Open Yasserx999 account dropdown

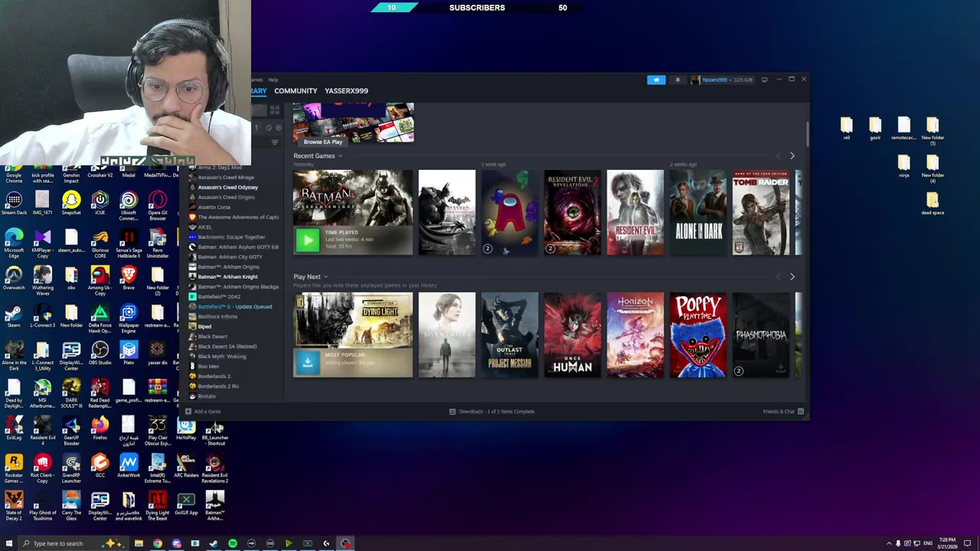coord(722,80)
